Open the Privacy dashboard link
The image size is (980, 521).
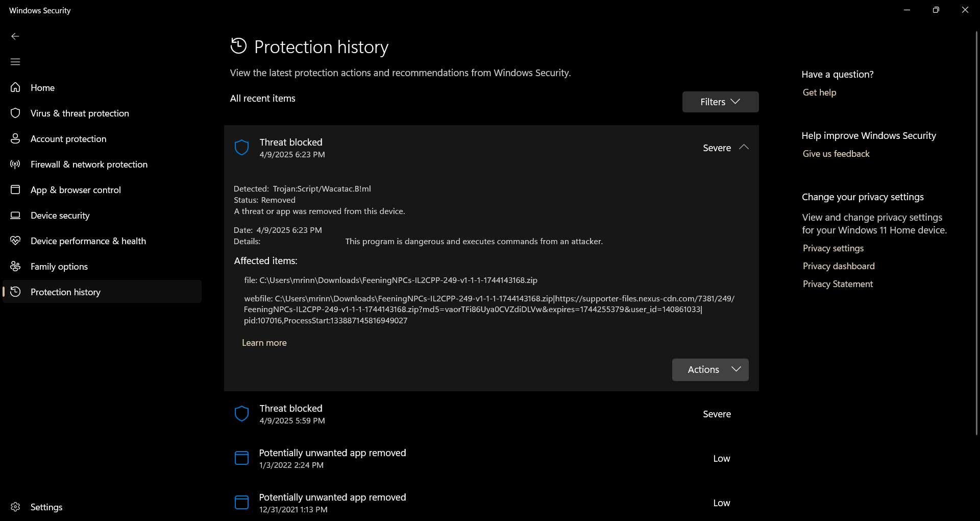point(839,266)
